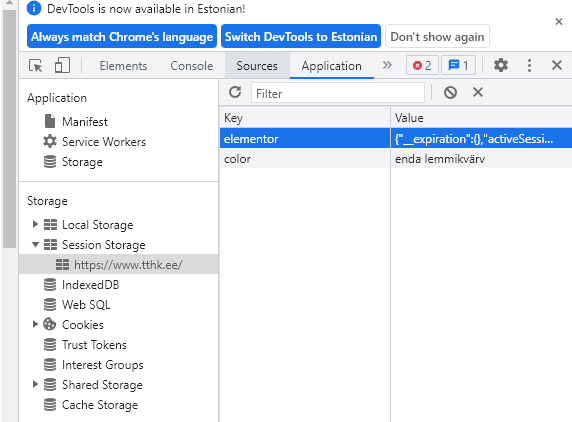Click the Interest Groups database icon
This screenshot has width=572, height=422.
(x=50, y=364)
